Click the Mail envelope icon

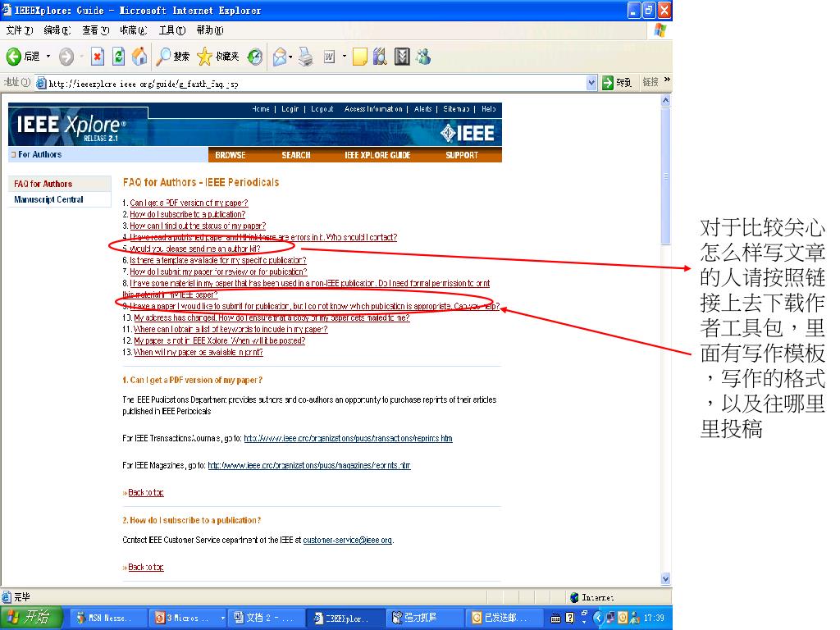click(x=279, y=57)
